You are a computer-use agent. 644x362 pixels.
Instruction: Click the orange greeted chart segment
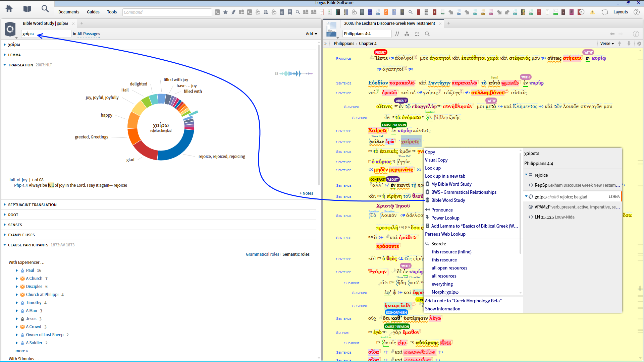click(133, 136)
